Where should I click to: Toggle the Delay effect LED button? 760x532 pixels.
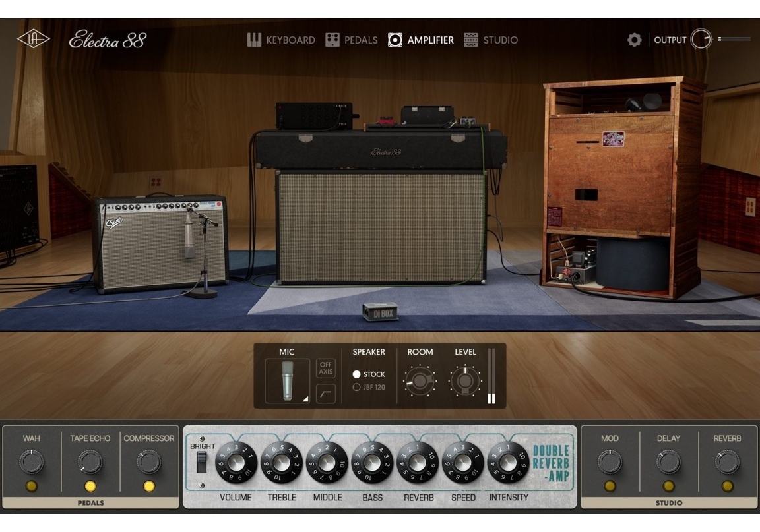pos(668,486)
